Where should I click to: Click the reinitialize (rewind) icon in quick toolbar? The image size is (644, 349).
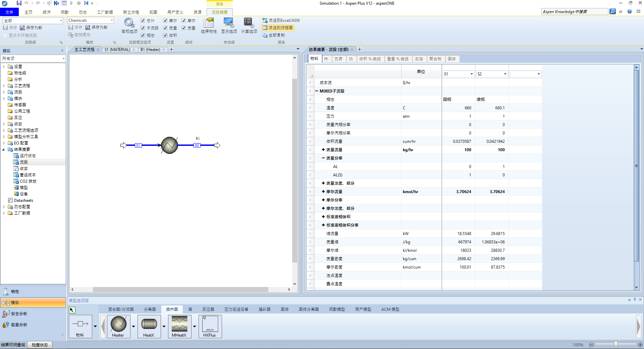point(86,3)
